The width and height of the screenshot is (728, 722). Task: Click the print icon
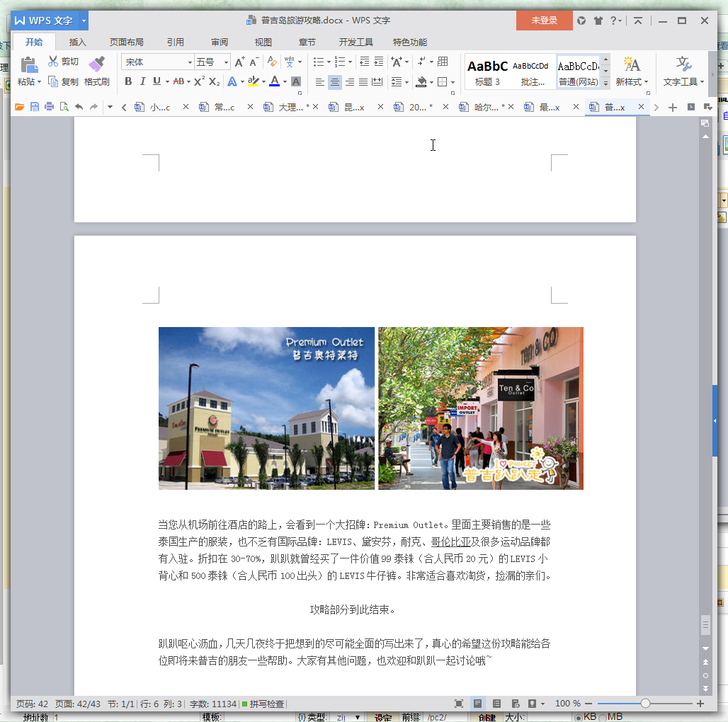click(x=49, y=107)
